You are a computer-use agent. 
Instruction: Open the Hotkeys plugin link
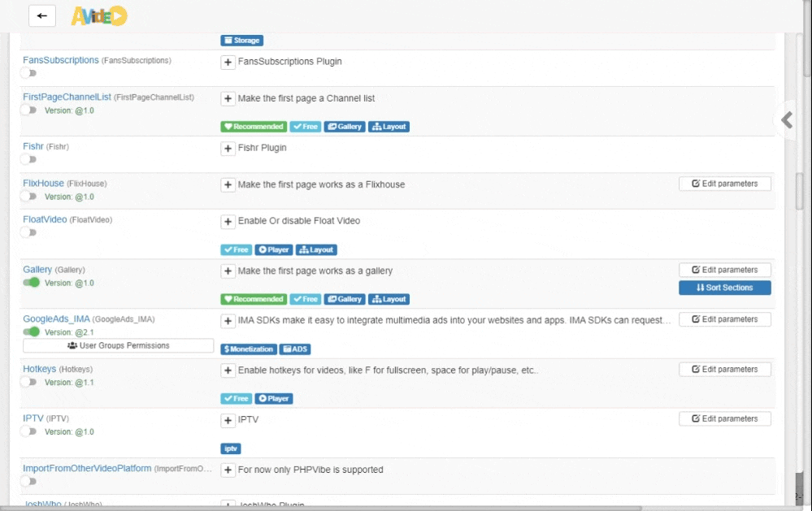(x=39, y=369)
